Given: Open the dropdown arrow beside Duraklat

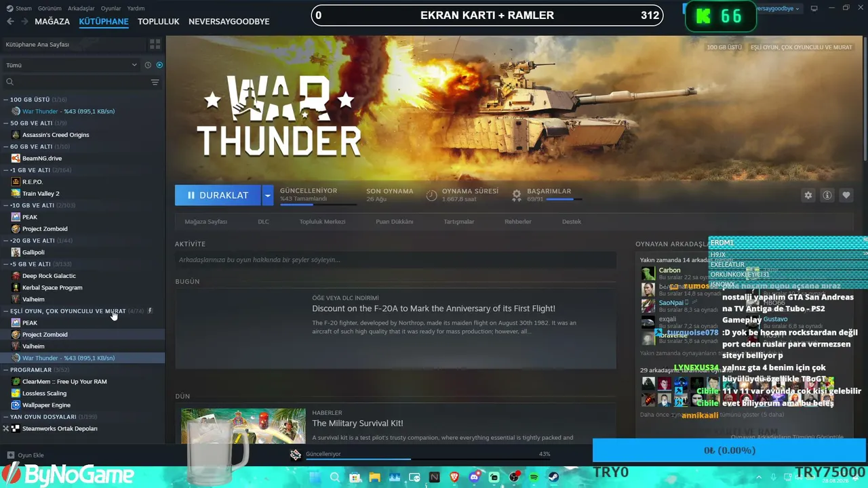Looking at the screenshot, I should point(267,195).
